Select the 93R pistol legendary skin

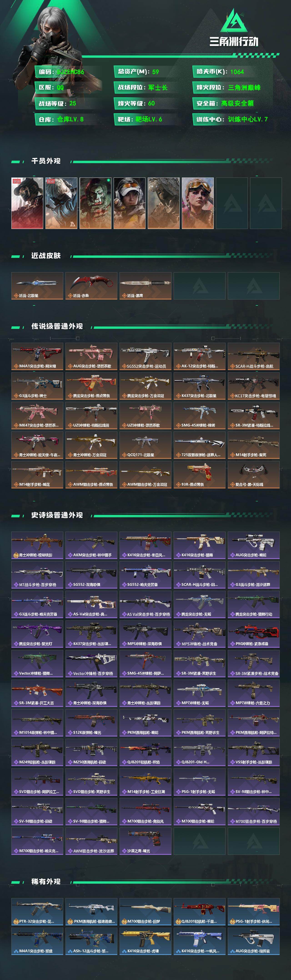point(199,475)
